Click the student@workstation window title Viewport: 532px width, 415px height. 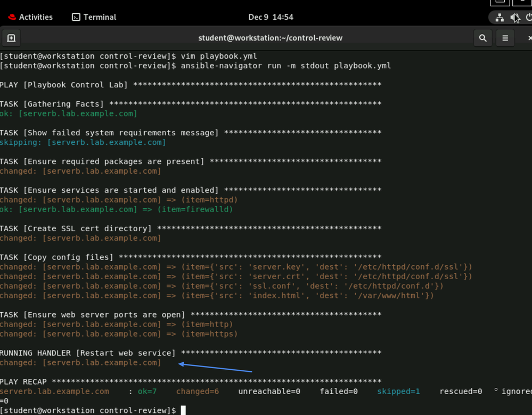270,38
